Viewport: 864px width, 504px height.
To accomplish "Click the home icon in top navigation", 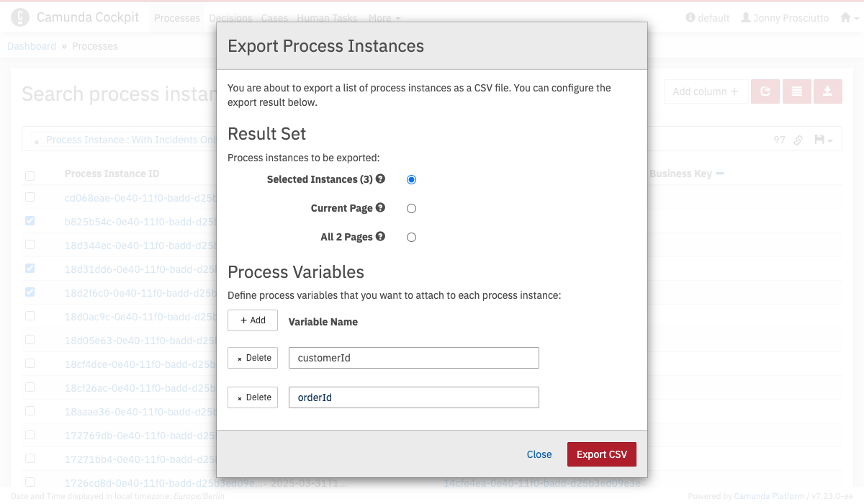I will 846,18.
